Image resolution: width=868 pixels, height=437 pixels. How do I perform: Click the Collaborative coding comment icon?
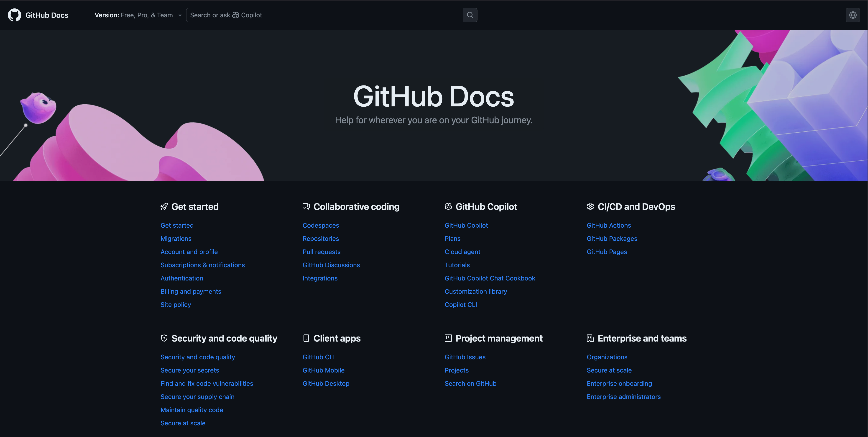(x=306, y=207)
